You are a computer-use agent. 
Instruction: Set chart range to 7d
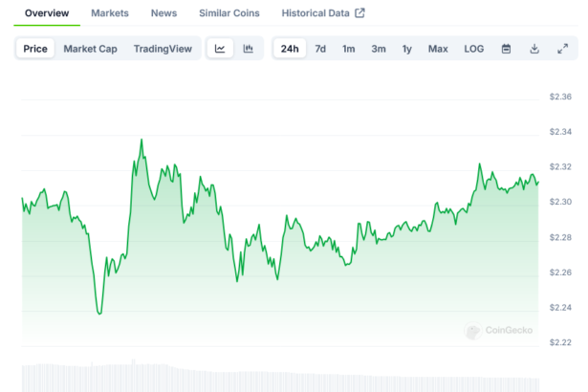pyautogui.click(x=320, y=49)
